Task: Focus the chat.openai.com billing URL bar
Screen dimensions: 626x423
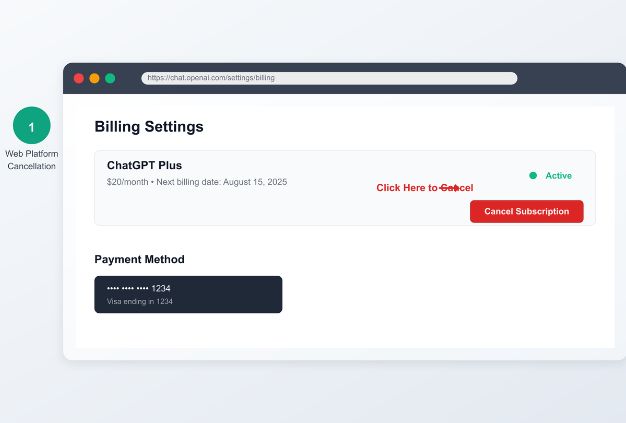Action: tap(329, 78)
